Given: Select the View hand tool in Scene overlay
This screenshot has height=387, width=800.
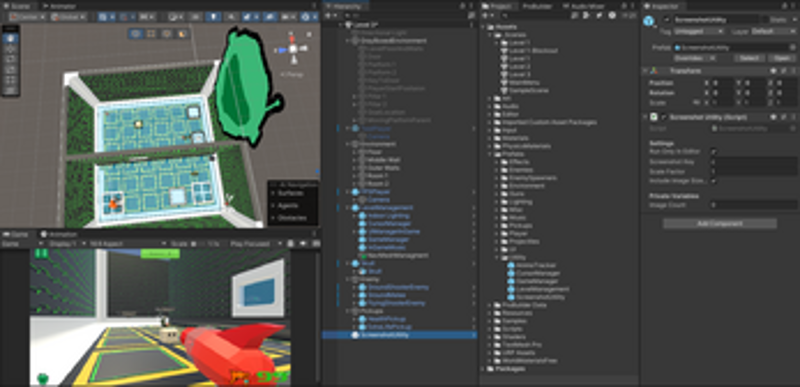Looking at the screenshot, I should (10, 38).
